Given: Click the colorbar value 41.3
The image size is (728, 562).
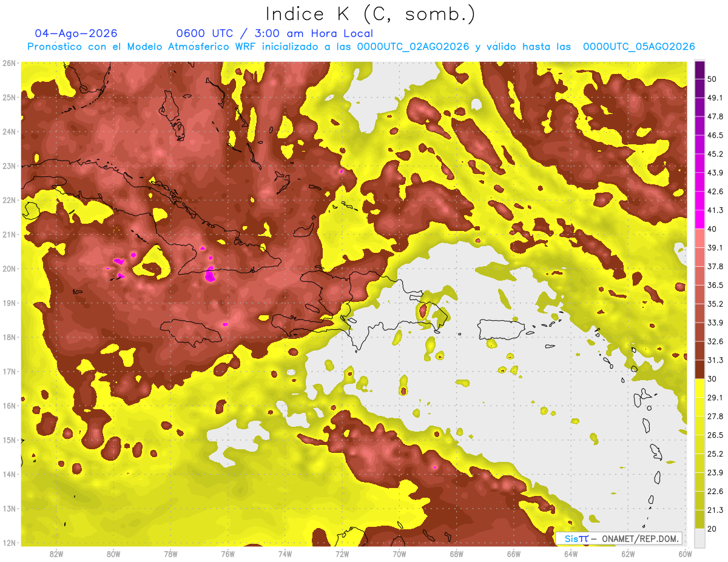Looking at the screenshot, I should pos(715,210).
